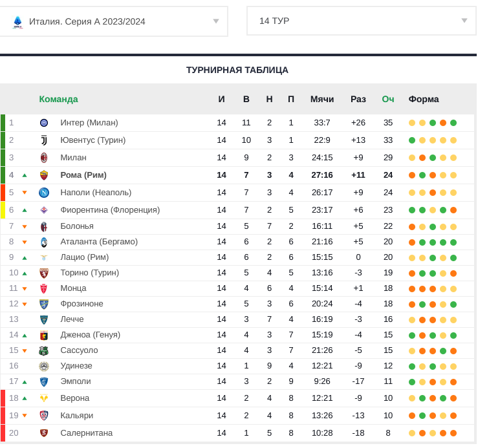
Task: Click the round dropdown arrow
Action: (464, 21)
